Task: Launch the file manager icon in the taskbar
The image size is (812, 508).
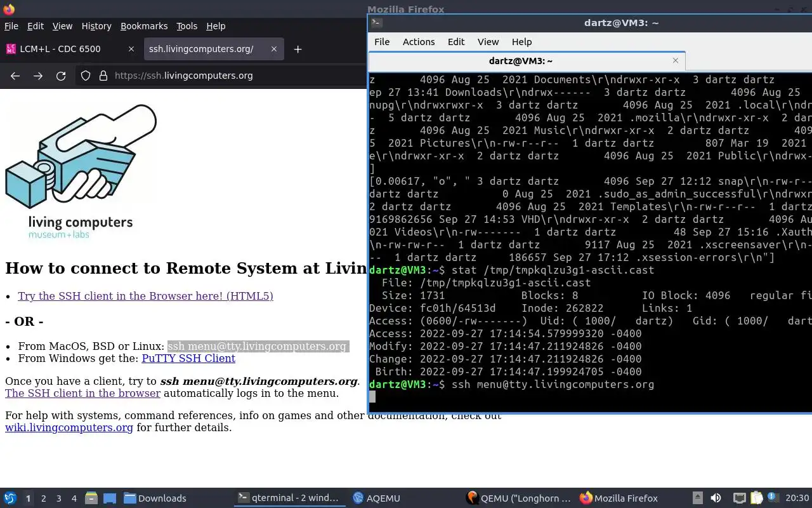Action: point(91,498)
